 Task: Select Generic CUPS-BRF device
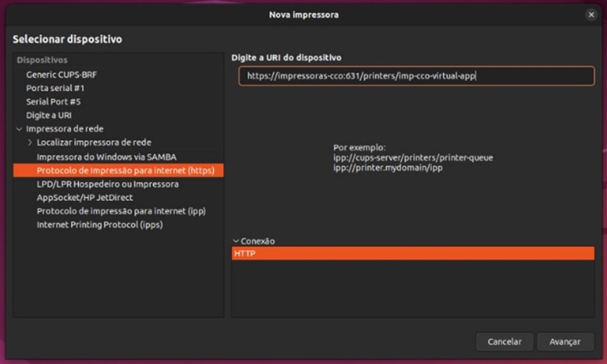coord(61,74)
